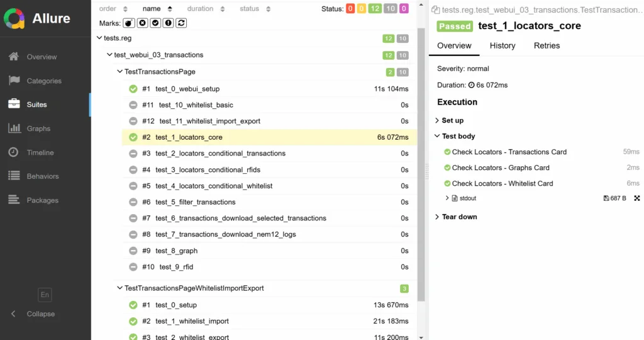The width and height of the screenshot is (644, 340).
Task: Toggle green passed status filter showing 12
Action: (x=376, y=9)
